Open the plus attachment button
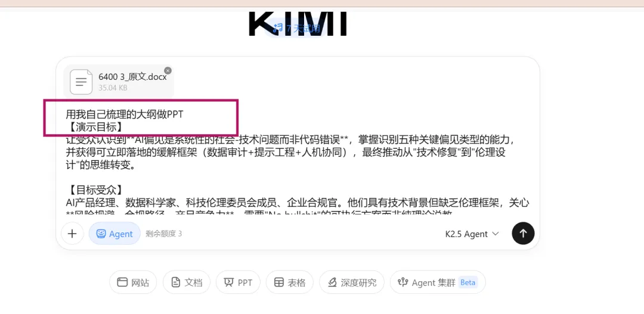The image size is (644, 314). point(72,234)
